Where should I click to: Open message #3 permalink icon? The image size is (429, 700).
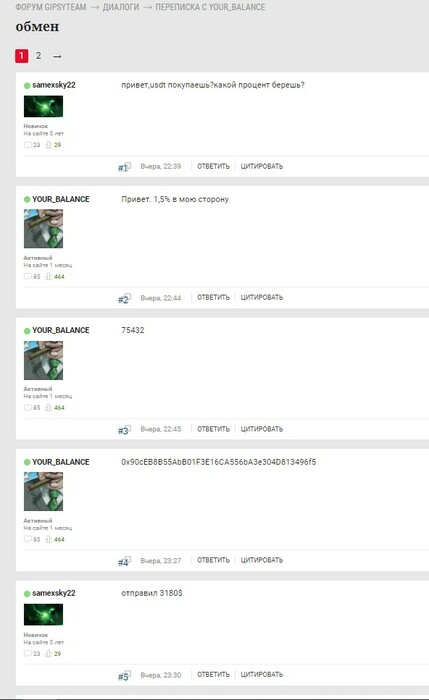click(124, 429)
